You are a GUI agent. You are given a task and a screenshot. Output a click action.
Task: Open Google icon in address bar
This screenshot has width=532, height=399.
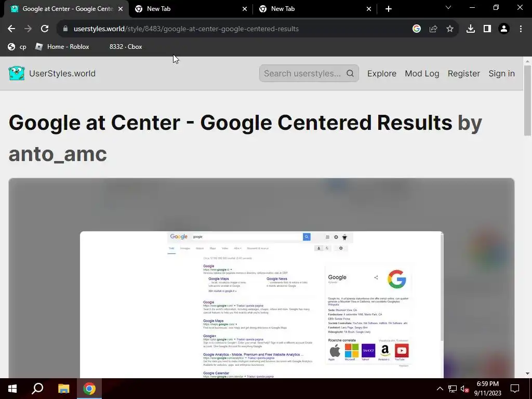417,29
